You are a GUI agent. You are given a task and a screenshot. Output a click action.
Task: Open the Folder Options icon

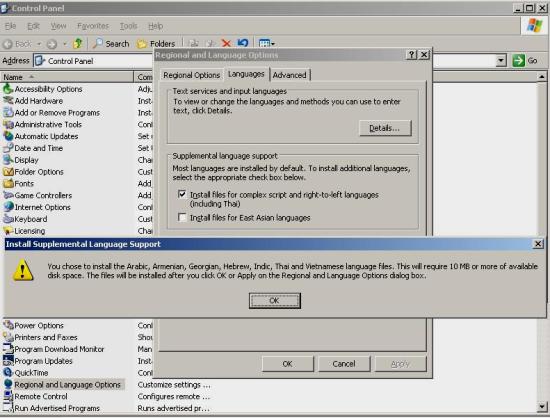pos(8,172)
